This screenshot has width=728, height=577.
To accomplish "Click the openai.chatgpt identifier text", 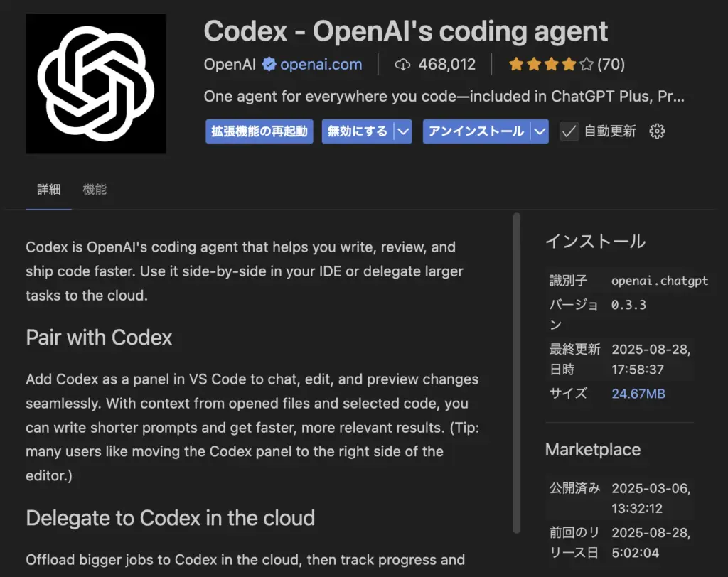I will pyautogui.click(x=660, y=281).
